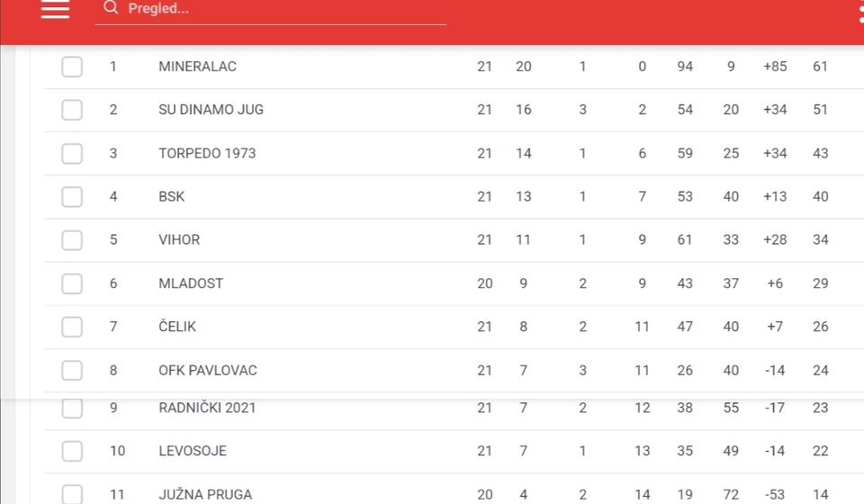Image resolution: width=864 pixels, height=504 pixels.
Task: Open the hamburger navigation menu
Action: [x=55, y=9]
